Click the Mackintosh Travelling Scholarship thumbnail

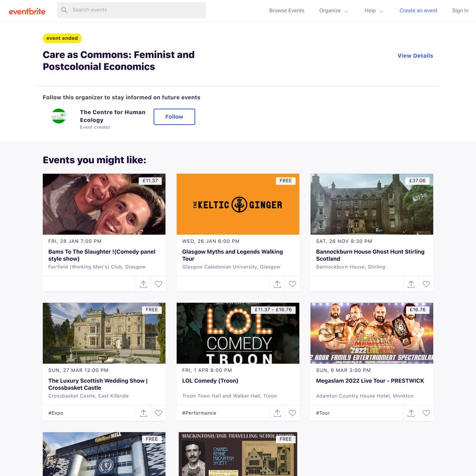coord(238,454)
